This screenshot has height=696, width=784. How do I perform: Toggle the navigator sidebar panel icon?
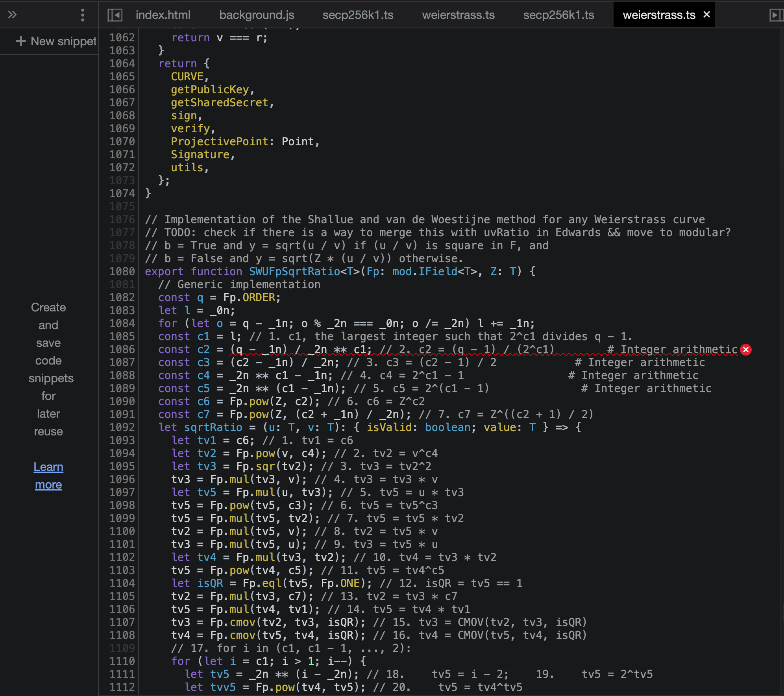[x=115, y=15]
